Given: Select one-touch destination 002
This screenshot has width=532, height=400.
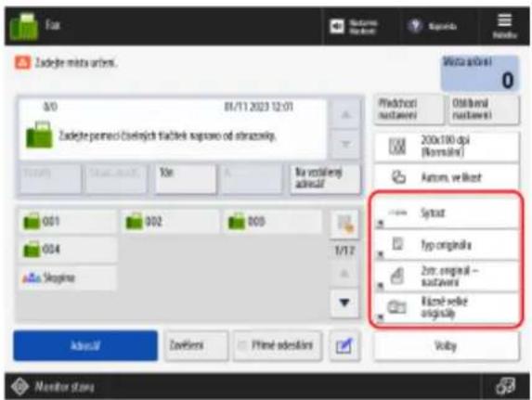Looking at the screenshot, I should (170, 222).
